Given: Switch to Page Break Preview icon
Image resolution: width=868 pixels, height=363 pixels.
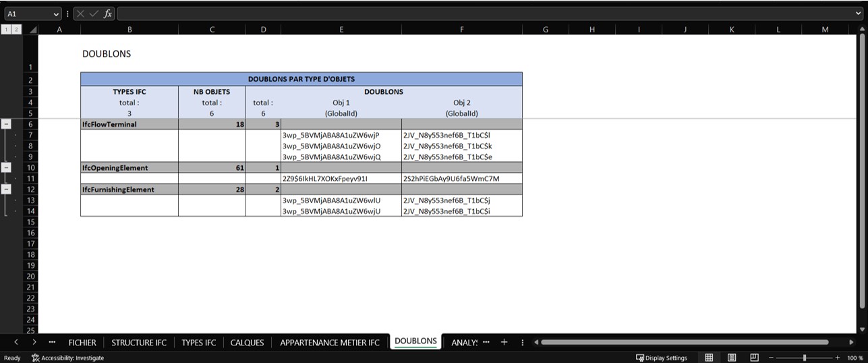Looking at the screenshot, I should [754, 358].
